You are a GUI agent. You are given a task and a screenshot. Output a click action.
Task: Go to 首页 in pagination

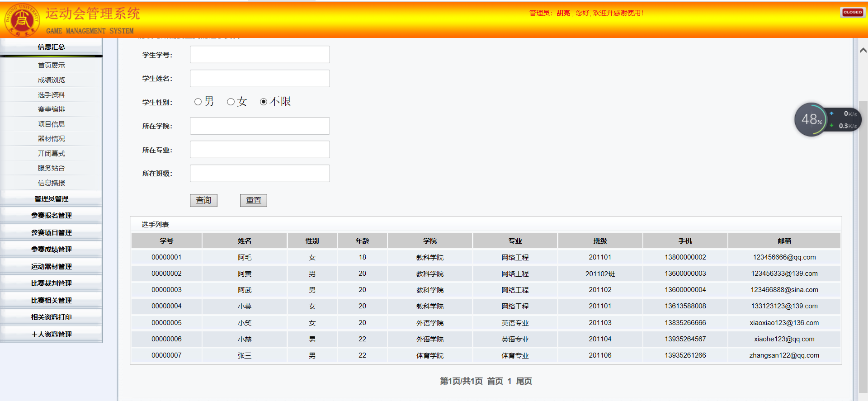click(495, 381)
